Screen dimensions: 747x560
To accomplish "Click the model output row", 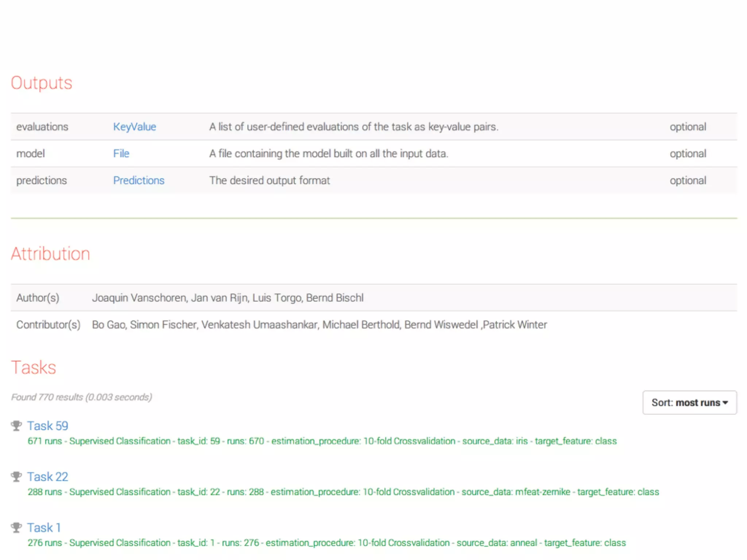I will click(x=31, y=153).
